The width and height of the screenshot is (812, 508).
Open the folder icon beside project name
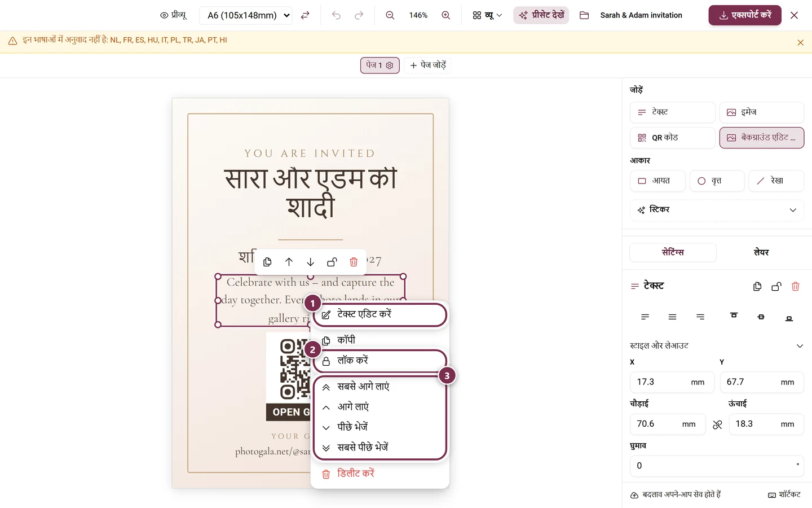584,15
